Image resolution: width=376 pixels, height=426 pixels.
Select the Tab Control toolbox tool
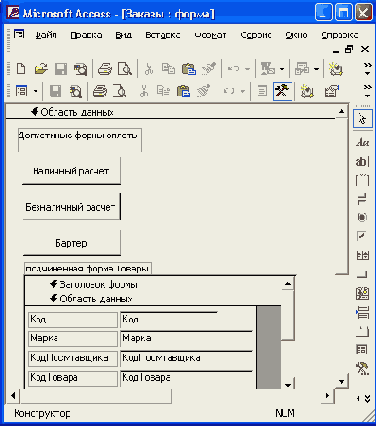click(362, 331)
